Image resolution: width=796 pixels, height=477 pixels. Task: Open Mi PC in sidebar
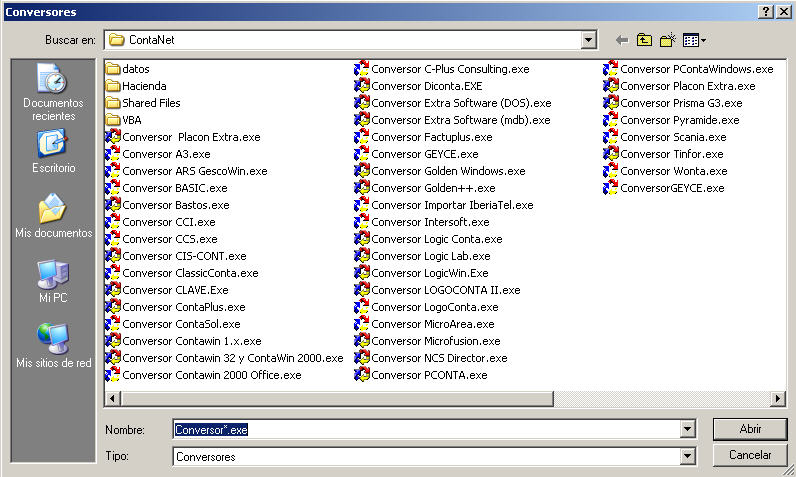(x=53, y=282)
